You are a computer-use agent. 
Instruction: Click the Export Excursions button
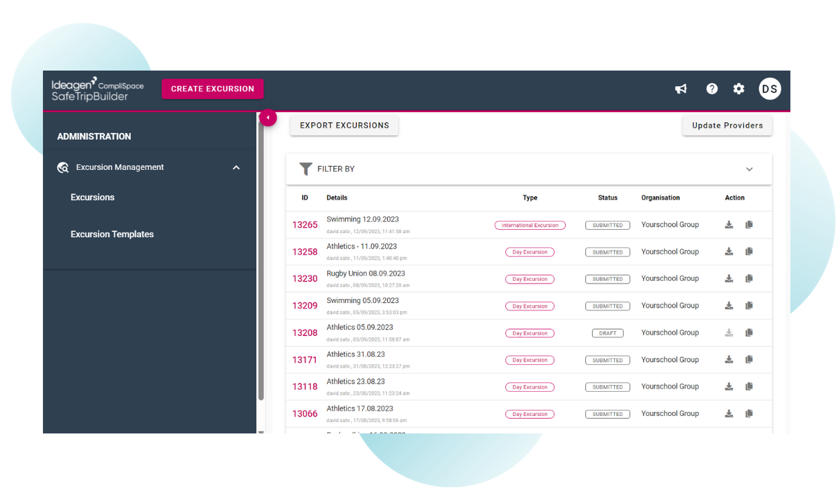pos(344,126)
